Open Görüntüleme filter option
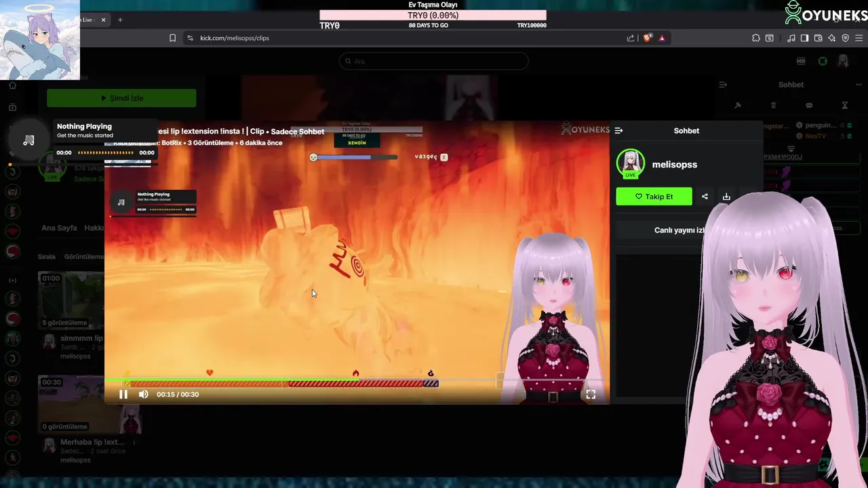868x488 pixels. [84, 257]
